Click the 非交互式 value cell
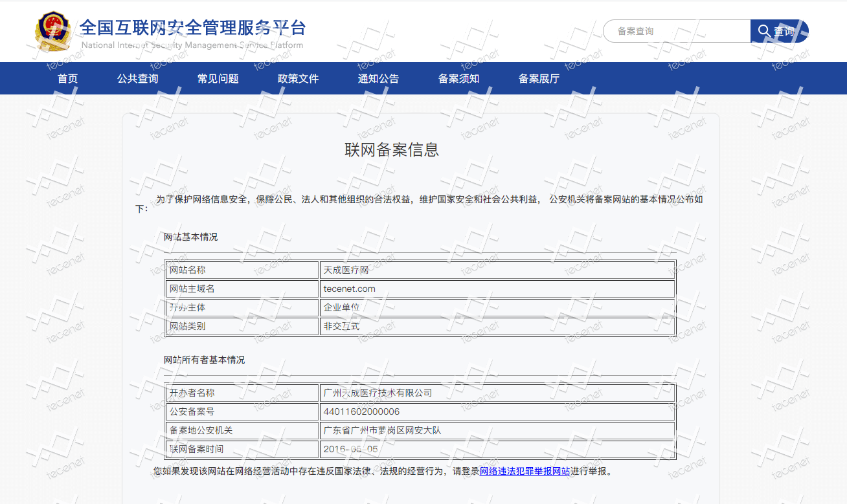Viewport: 847px width, 504px height. click(497, 326)
